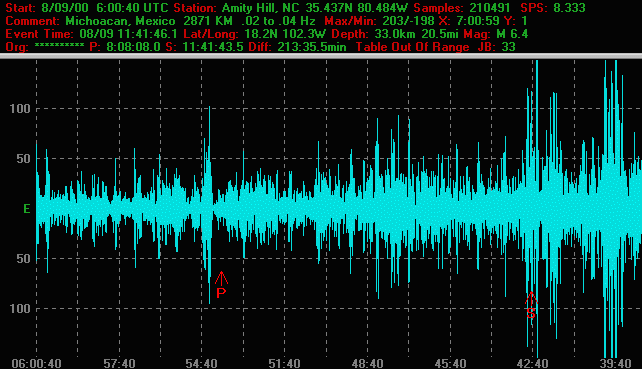The height and width of the screenshot is (369, 642).
Task: Click the red S arrival marker
Action: 531,306
